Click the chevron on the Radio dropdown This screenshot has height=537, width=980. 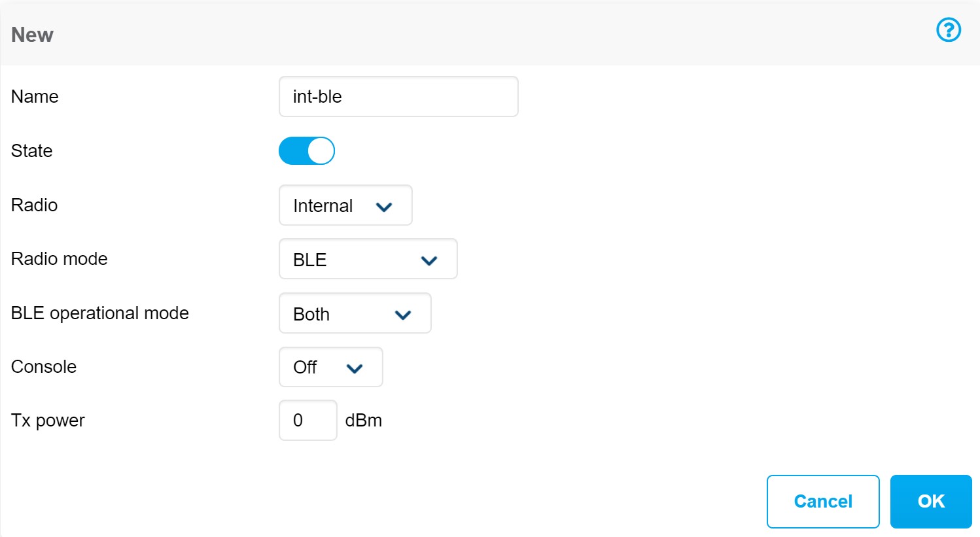point(385,206)
